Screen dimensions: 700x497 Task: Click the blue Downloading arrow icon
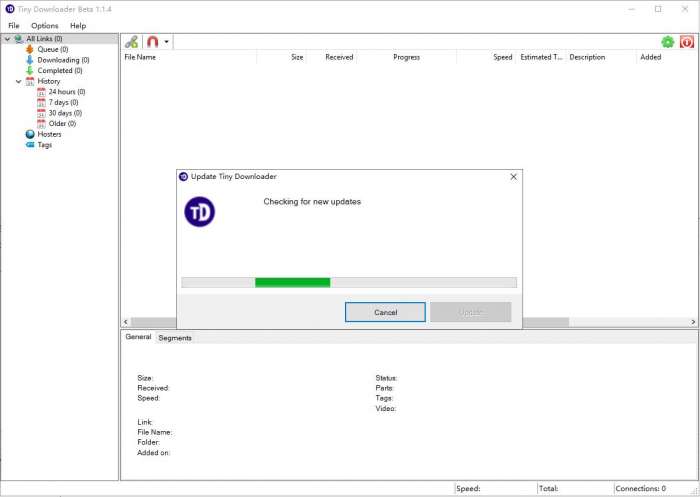pyautogui.click(x=30, y=60)
